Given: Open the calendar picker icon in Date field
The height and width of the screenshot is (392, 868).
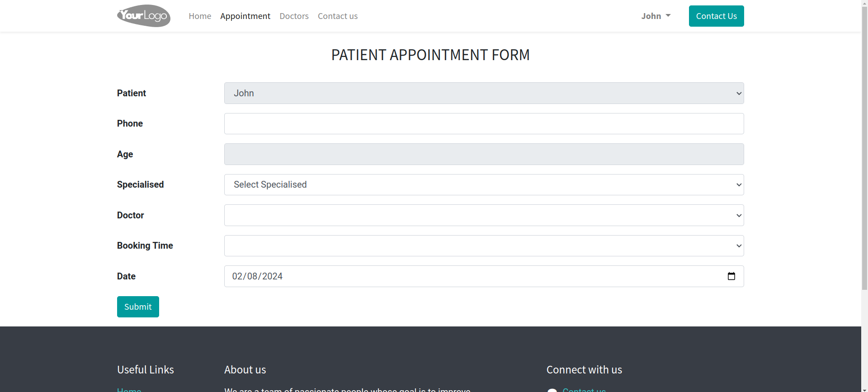Looking at the screenshot, I should coord(731,276).
